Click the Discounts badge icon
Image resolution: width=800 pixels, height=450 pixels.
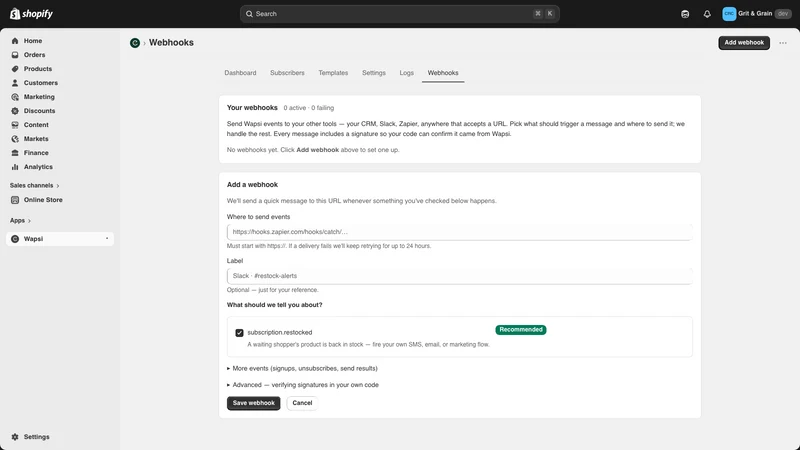(x=15, y=111)
